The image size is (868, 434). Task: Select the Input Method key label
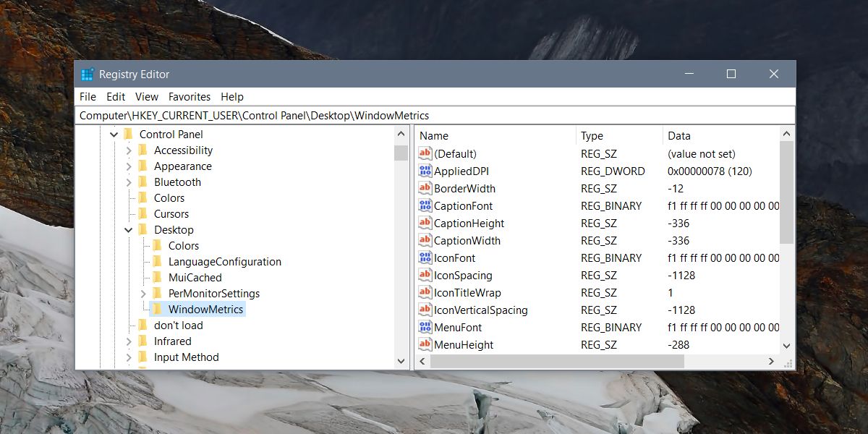click(x=186, y=357)
